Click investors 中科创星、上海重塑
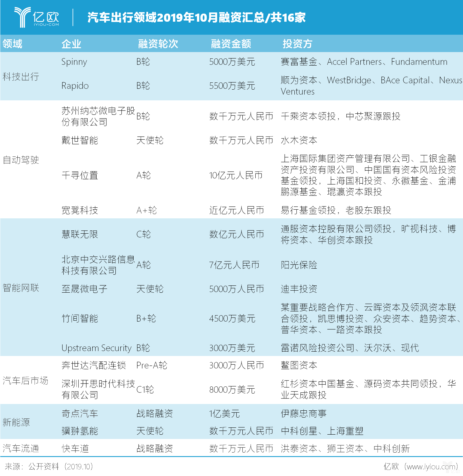The height and width of the screenshot is (476, 463). point(322,431)
